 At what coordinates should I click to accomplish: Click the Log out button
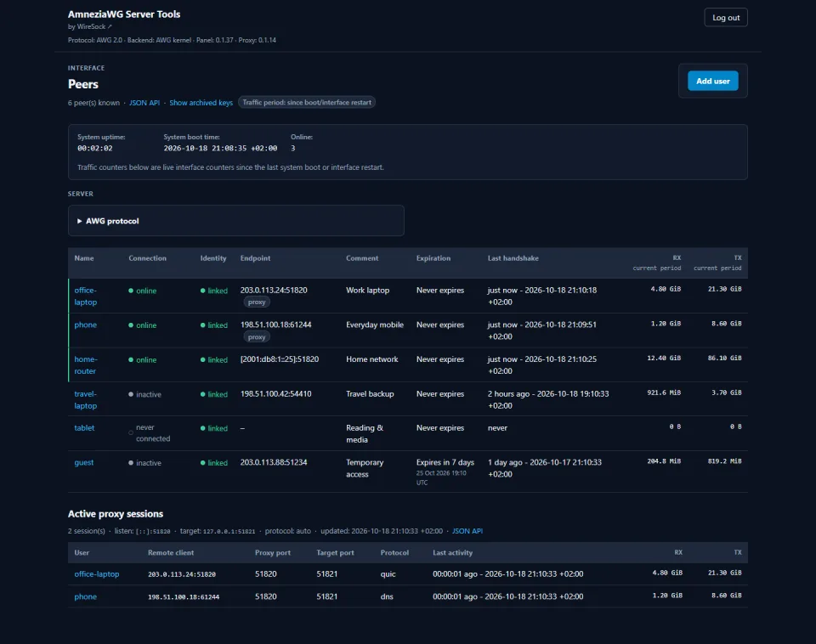coord(725,18)
